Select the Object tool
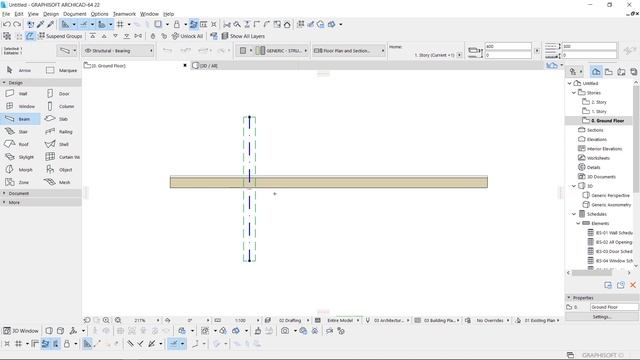 (x=60, y=169)
